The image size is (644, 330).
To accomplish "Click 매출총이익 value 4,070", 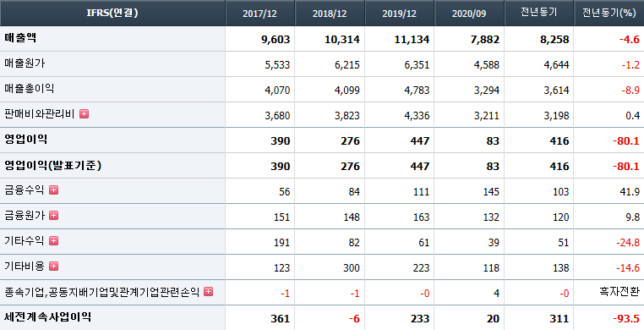I will coord(277,91).
